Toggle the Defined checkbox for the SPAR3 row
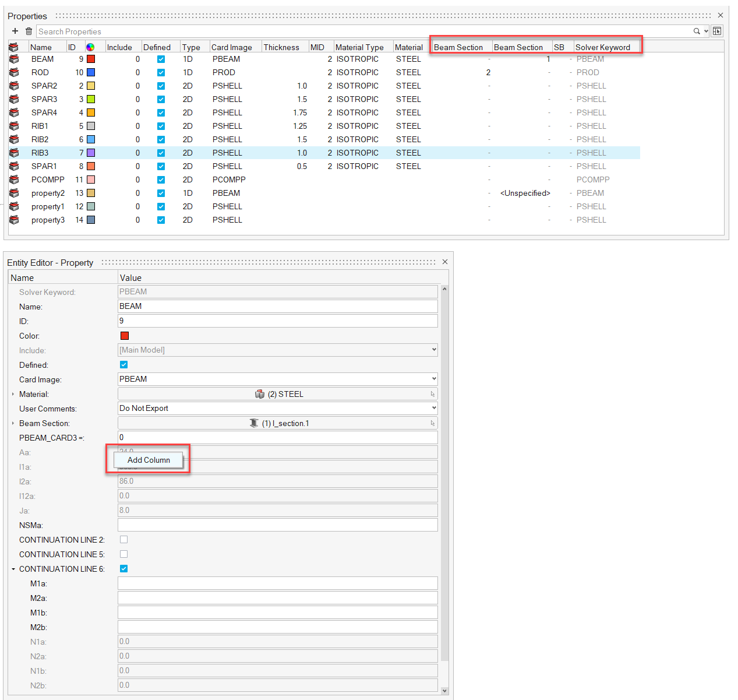Screen dimensions: 738x700 pyautogui.click(x=161, y=99)
